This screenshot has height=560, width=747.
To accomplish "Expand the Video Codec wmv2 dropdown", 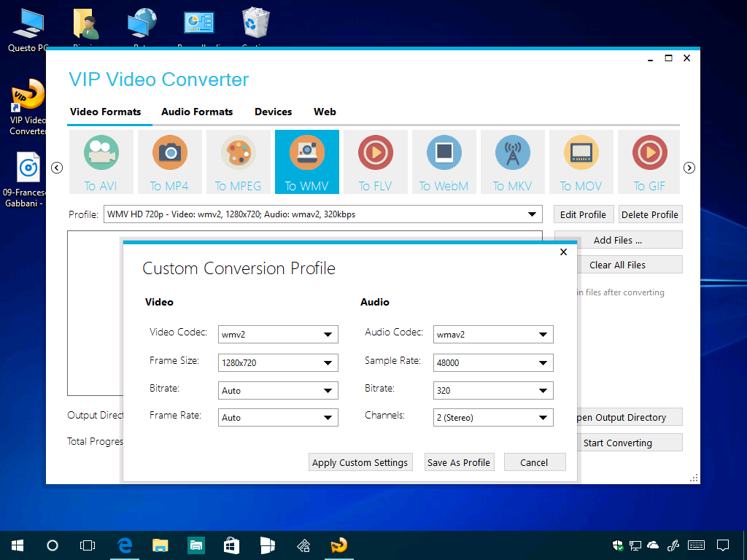I will [278, 334].
